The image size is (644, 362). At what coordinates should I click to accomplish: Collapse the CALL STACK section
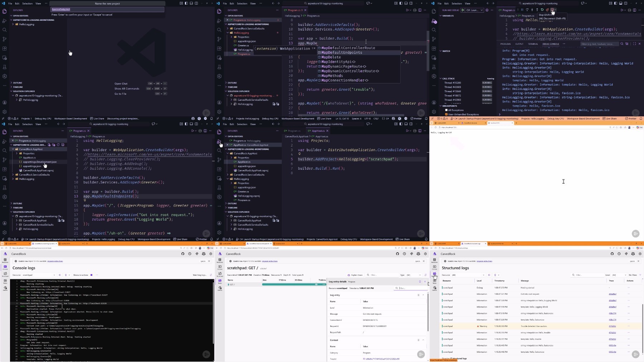(x=441, y=78)
